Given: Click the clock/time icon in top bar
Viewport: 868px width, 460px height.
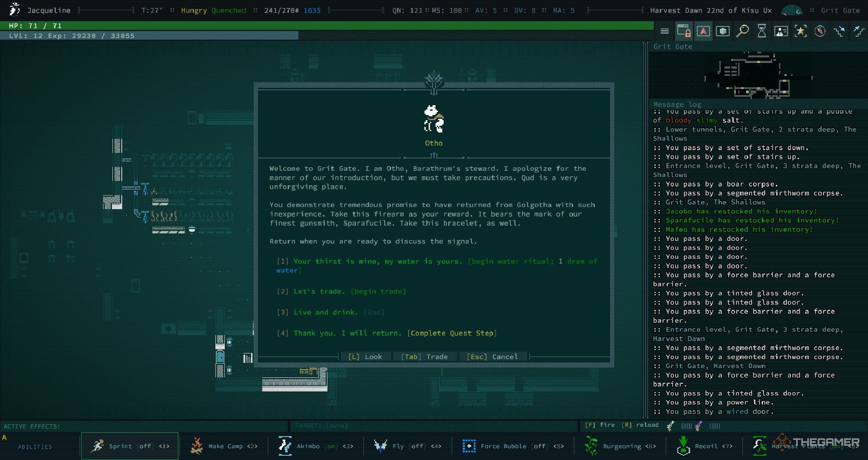Looking at the screenshot, I should click(x=761, y=32).
